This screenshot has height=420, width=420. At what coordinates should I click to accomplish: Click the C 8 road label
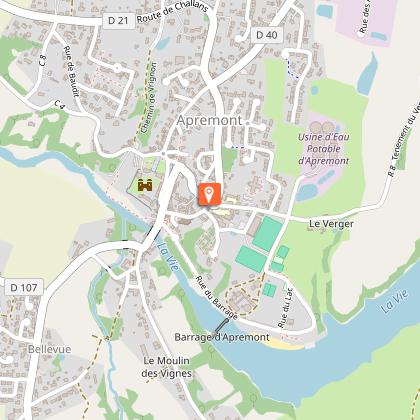pyautogui.click(x=42, y=60)
